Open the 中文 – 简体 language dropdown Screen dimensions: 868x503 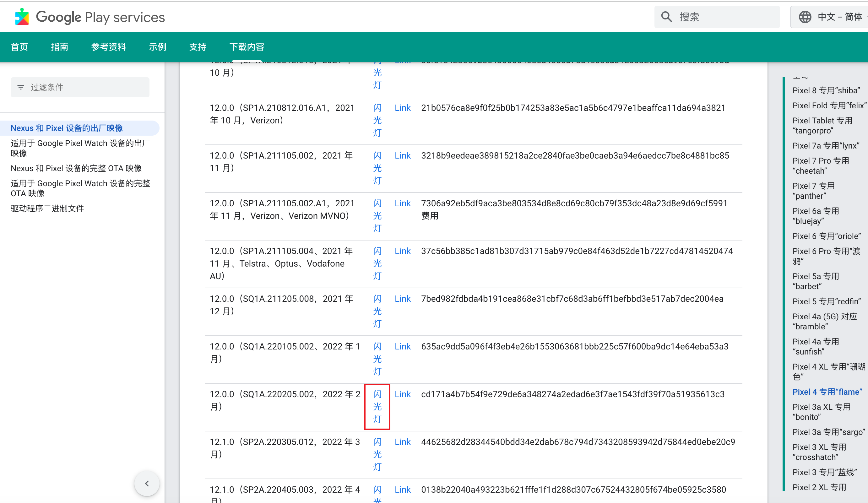pos(839,17)
